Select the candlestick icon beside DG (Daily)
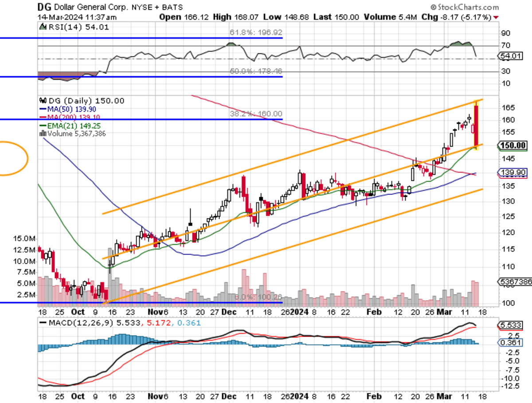The width and height of the screenshot is (532, 403). (43, 101)
